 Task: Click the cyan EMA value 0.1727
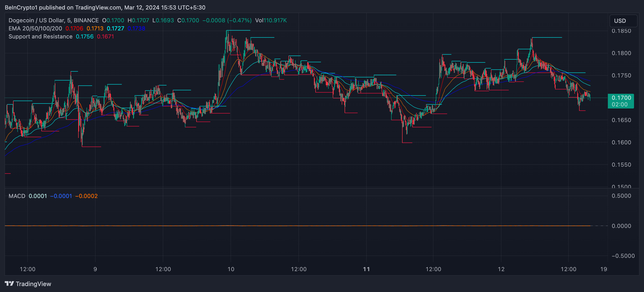(x=115, y=28)
